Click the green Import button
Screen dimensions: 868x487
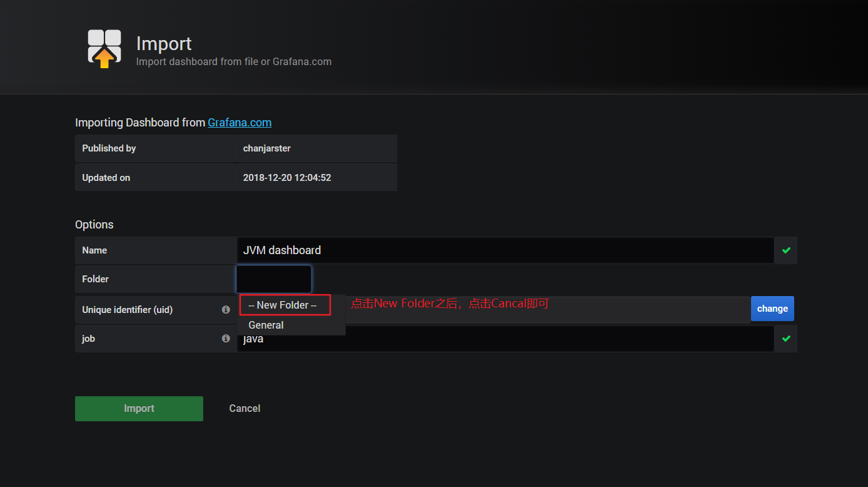pos(139,409)
